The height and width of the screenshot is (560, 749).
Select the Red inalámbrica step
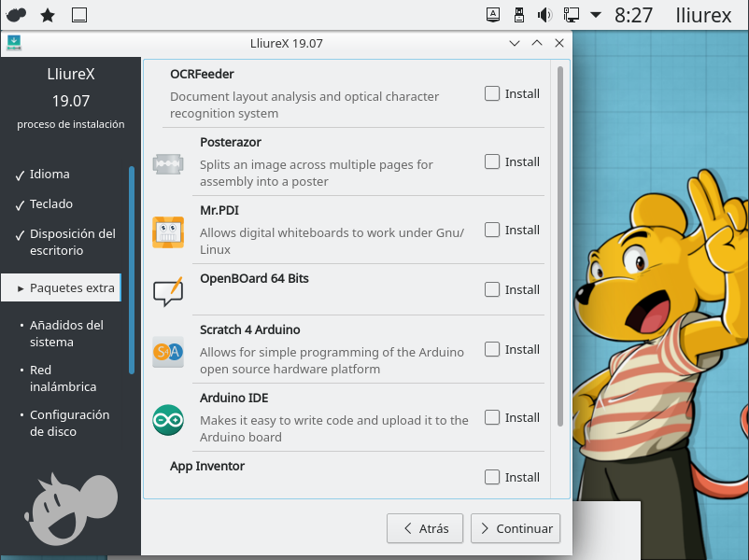(63, 378)
